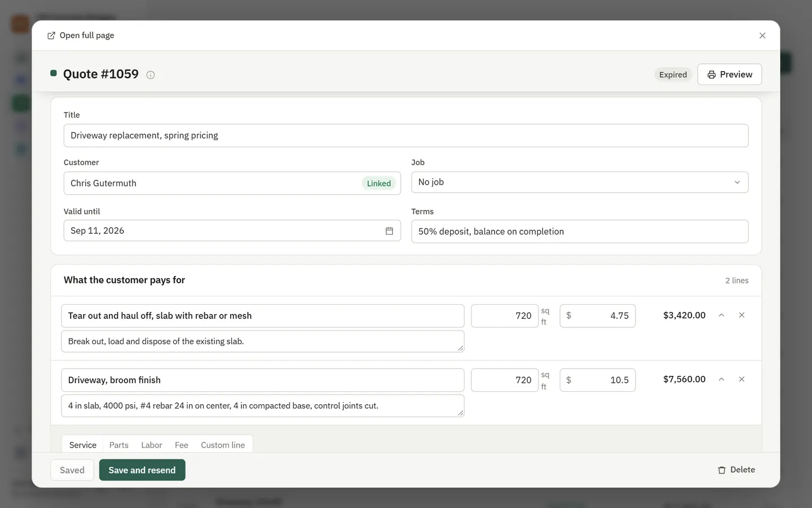
Task: Switch to the Parts tab
Action: [x=119, y=445]
